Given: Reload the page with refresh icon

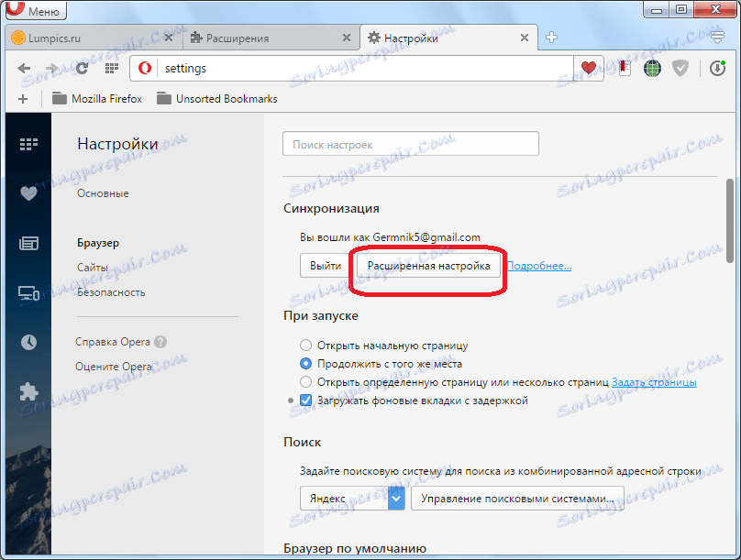Looking at the screenshot, I should [x=82, y=69].
